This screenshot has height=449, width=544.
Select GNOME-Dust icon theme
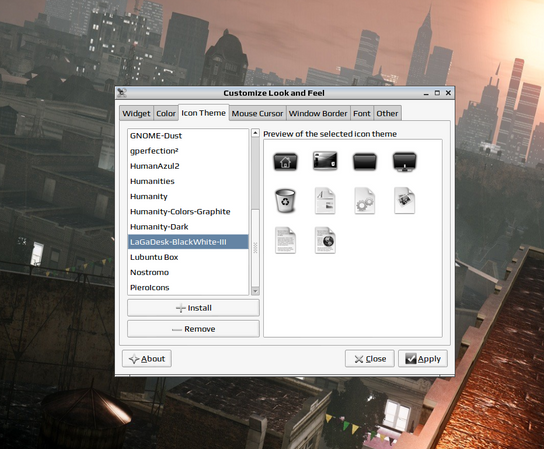coord(188,136)
